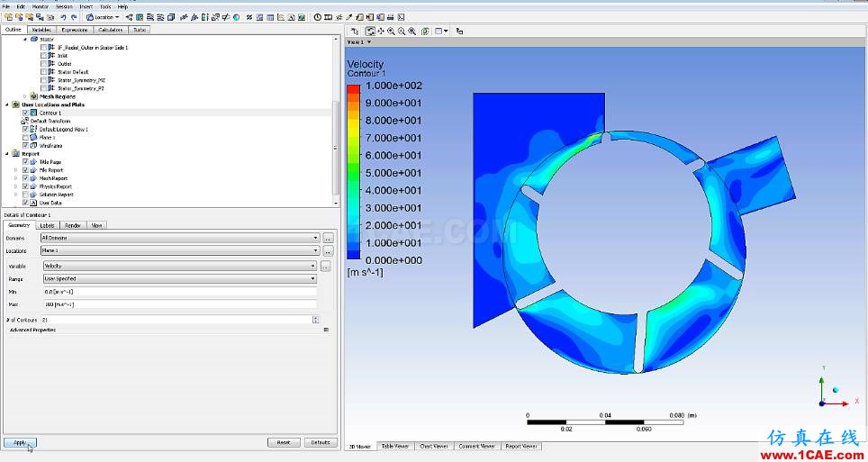Insert a Contour plot via toolbar icon
The width and height of the screenshot is (868, 462).
pyautogui.click(x=140, y=17)
